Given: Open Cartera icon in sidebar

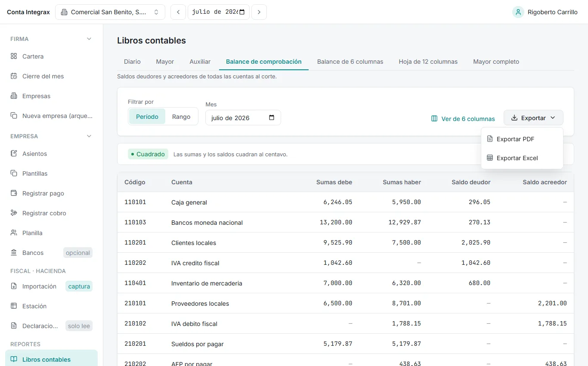Looking at the screenshot, I should (x=14, y=56).
